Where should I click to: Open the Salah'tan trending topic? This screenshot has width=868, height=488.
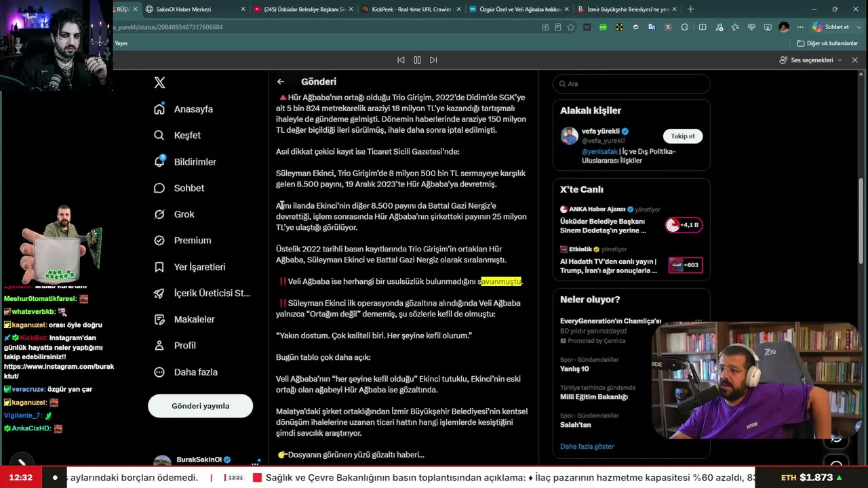[575, 425]
